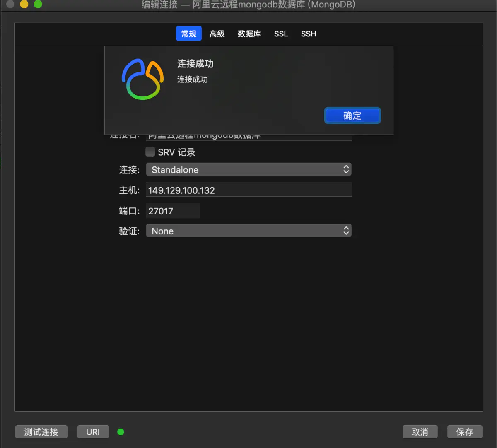Go to the 数据库 tab
The image size is (497, 448).
pos(249,34)
